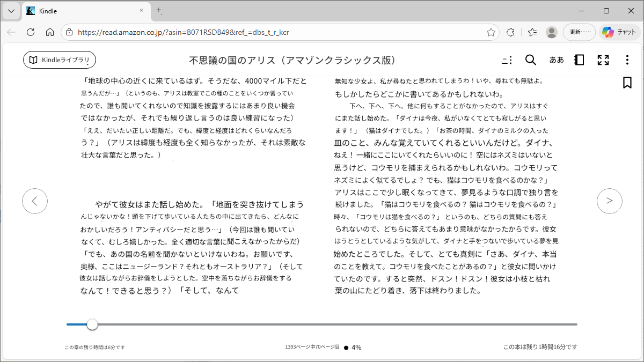Open the notebook annotations icon

pyautogui.click(x=579, y=60)
